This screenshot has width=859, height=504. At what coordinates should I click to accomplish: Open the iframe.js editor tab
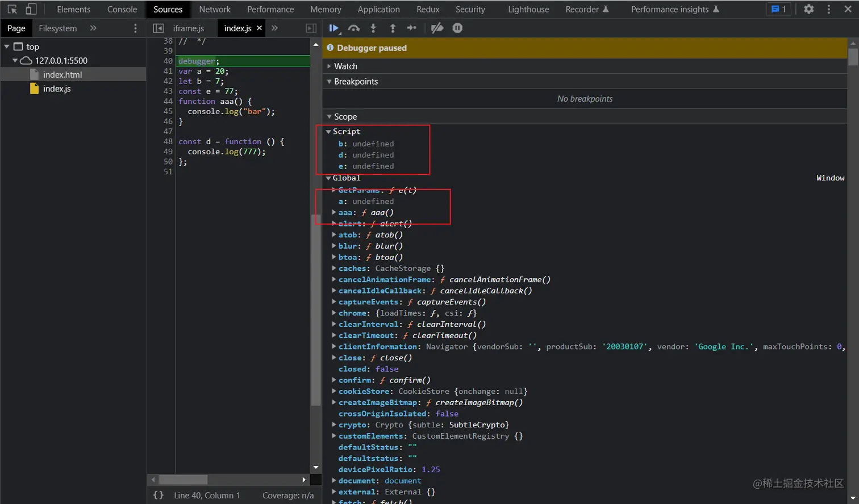pos(188,28)
